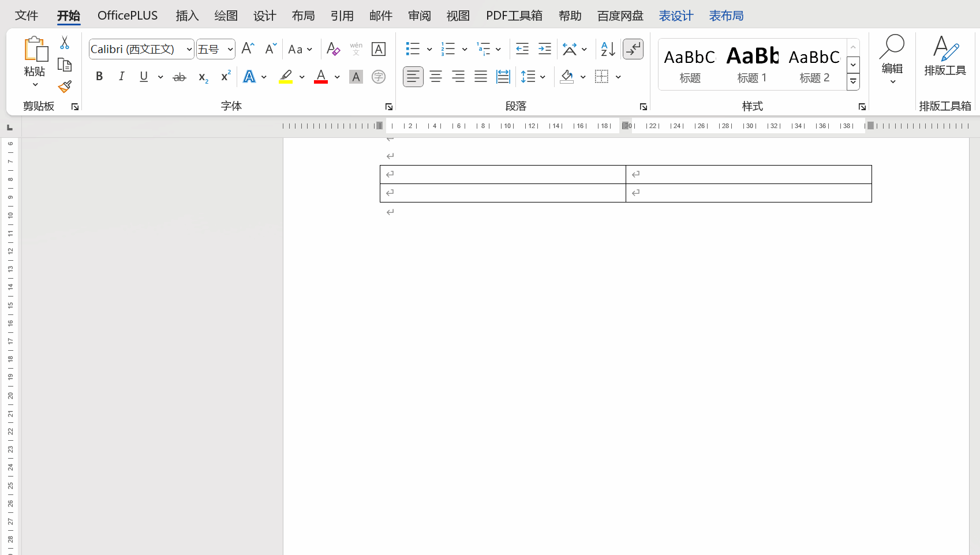Screen dimensions: 980x555
Task: Switch to the 表布局 tab
Action: (x=726, y=16)
